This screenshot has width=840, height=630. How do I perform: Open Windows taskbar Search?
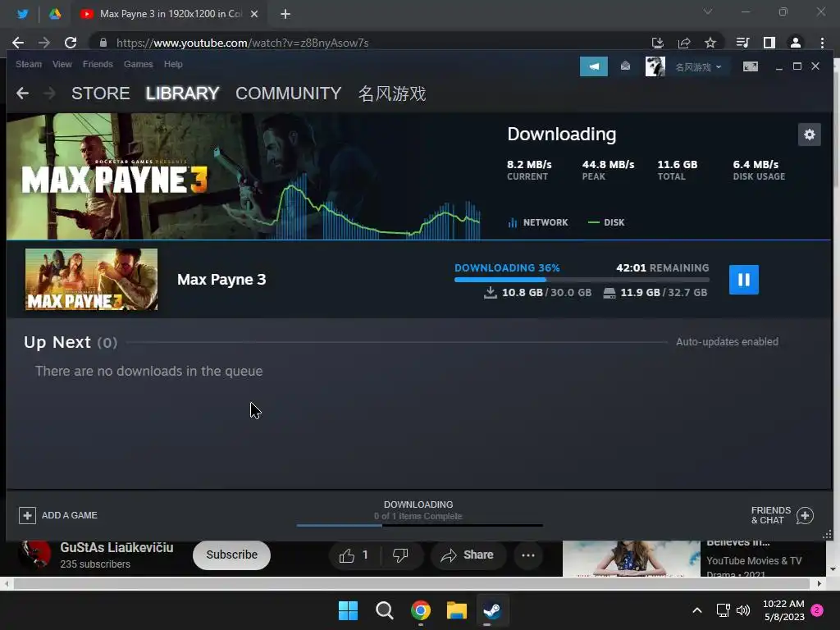click(384, 610)
